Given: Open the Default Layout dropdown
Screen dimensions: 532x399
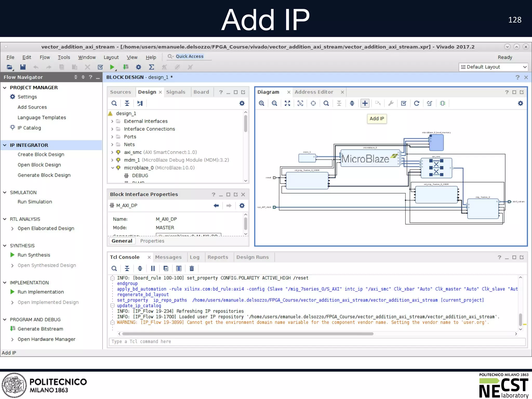Looking at the screenshot, I should pos(493,67).
